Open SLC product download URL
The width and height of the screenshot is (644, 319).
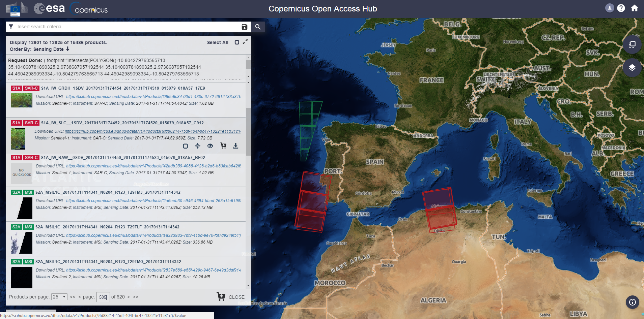(152, 131)
